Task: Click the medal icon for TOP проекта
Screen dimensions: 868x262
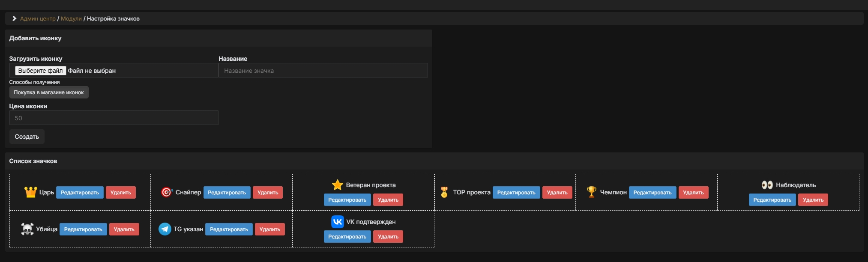Action: point(444,193)
